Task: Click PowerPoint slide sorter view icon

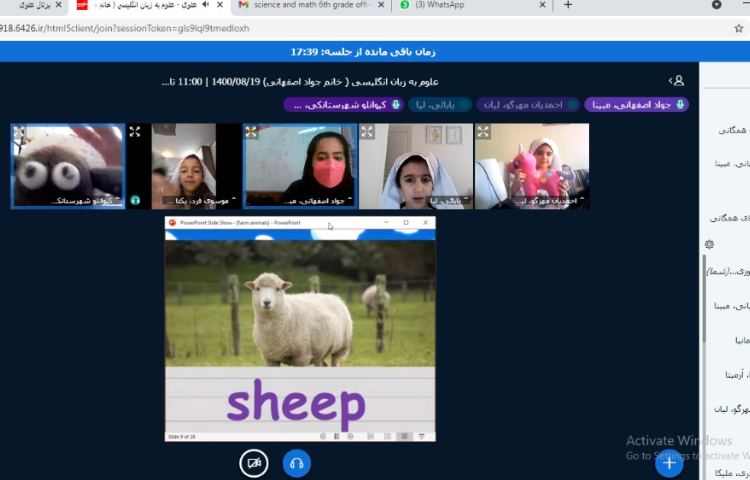Action: (387, 436)
